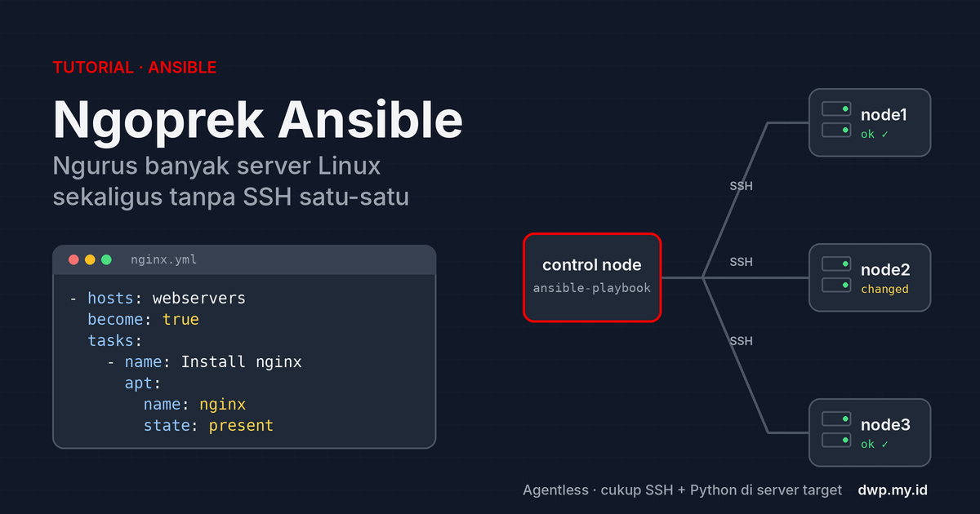Click the 'state: present' code line
The height and width of the screenshot is (514, 980).
click(208, 425)
